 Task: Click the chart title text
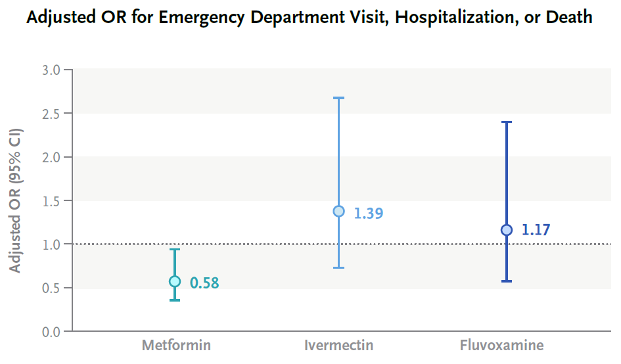pyautogui.click(x=310, y=18)
